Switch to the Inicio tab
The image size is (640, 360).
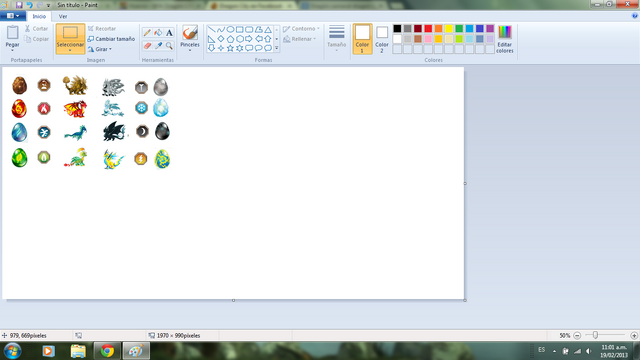39,16
